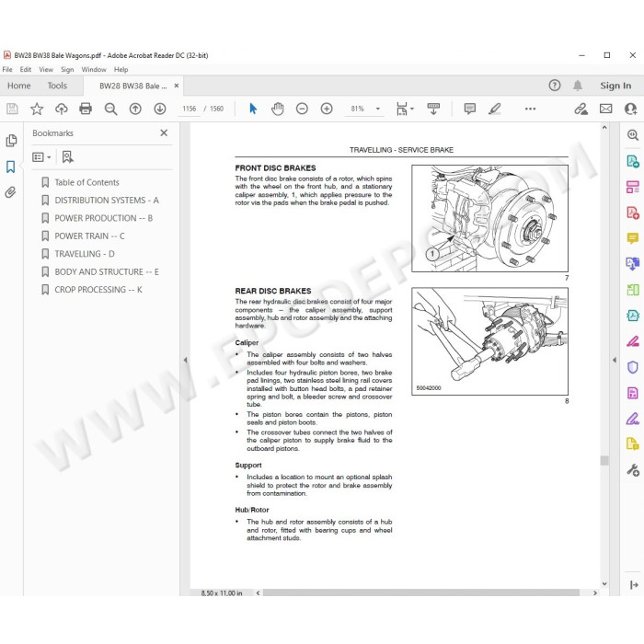Open the Create PDF tool icon

point(633,213)
